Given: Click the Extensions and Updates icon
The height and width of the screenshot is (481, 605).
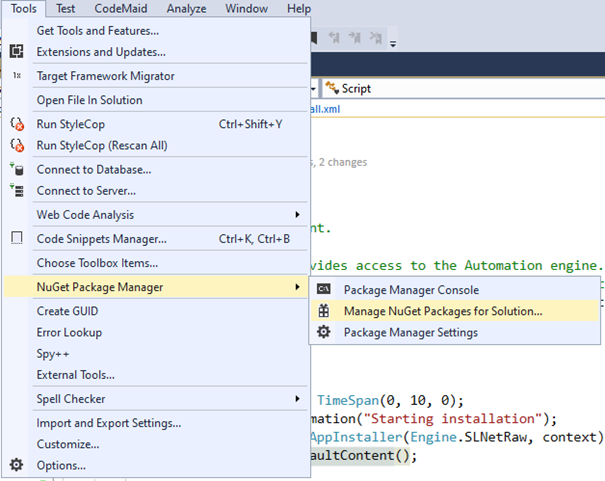Looking at the screenshot, I should (16, 51).
